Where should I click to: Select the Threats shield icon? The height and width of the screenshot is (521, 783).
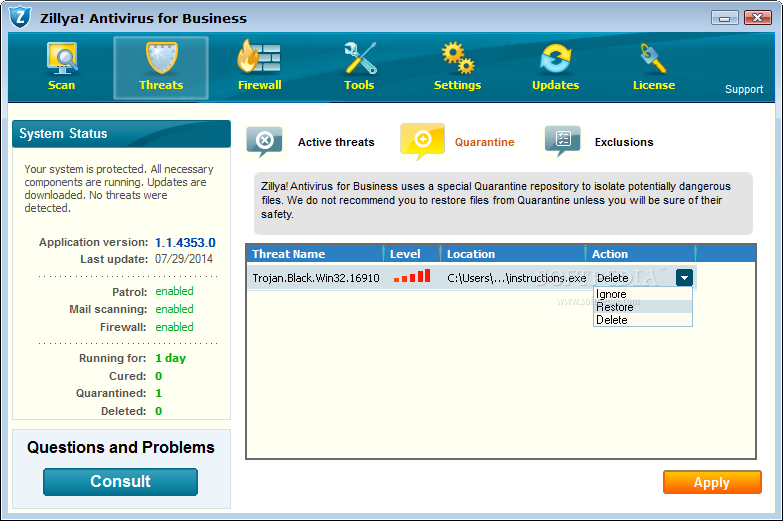coord(161,58)
